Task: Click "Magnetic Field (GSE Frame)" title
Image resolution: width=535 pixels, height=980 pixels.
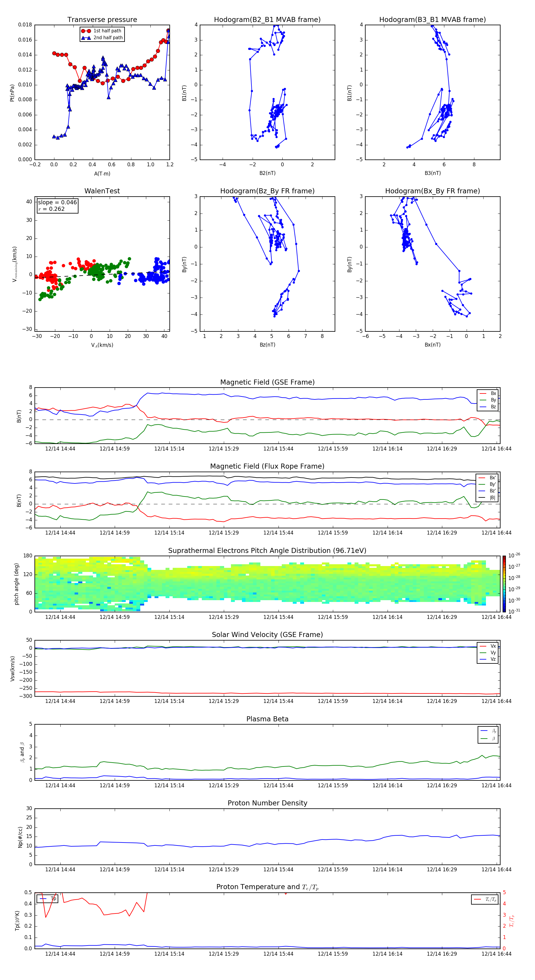Action: [x=267, y=382]
